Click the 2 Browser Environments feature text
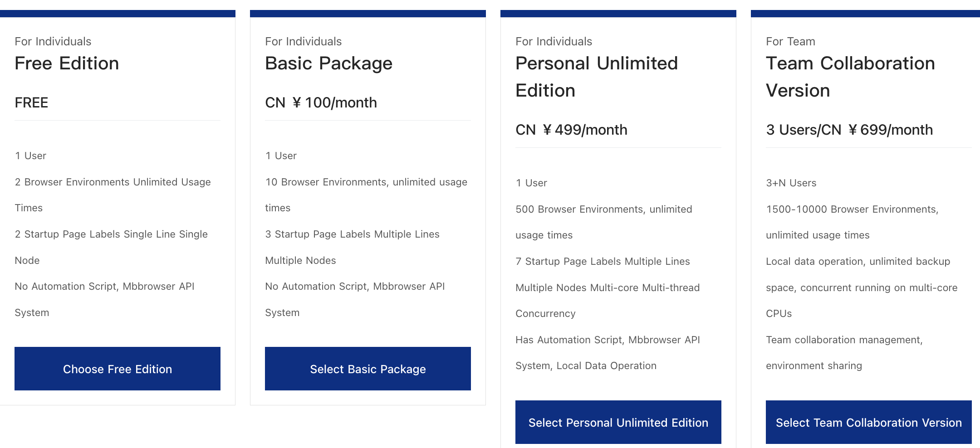 113,182
